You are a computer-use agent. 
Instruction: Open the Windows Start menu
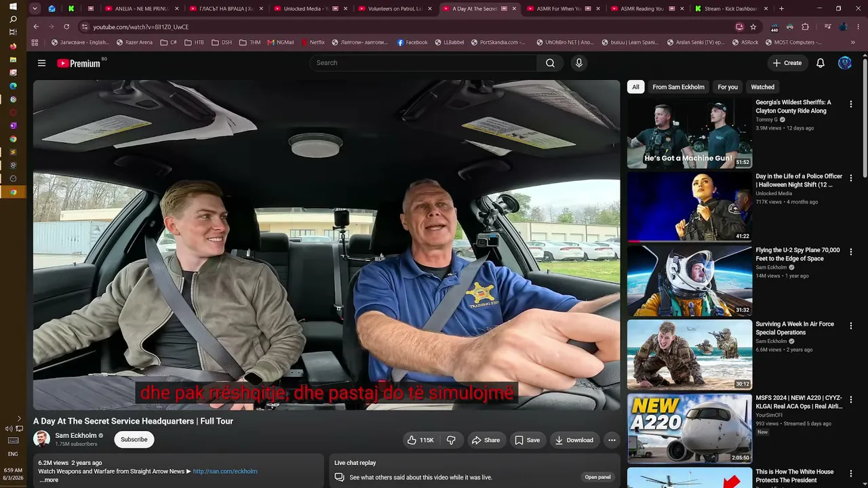point(13,7)
